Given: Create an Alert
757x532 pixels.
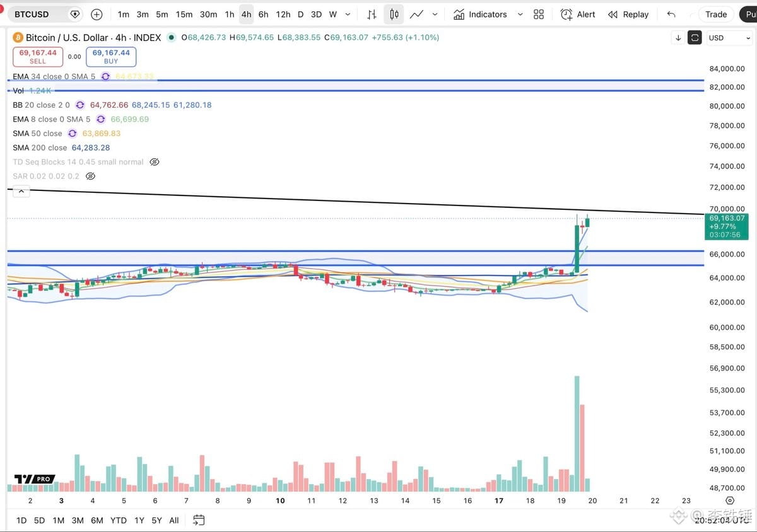Looking at the screenshot, I should click(578, 14).
